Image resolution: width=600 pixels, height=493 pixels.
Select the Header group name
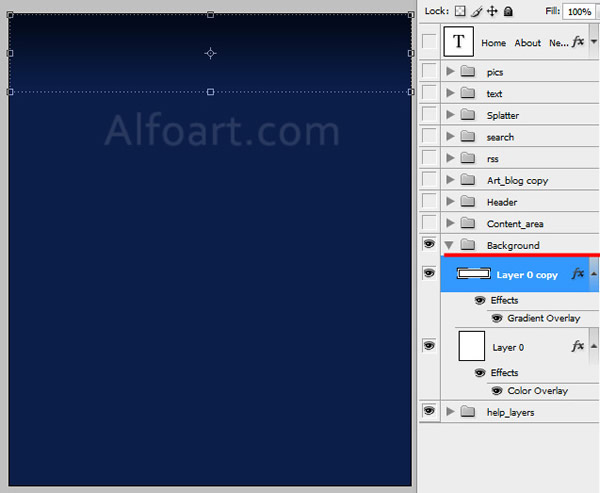[502, 202]
